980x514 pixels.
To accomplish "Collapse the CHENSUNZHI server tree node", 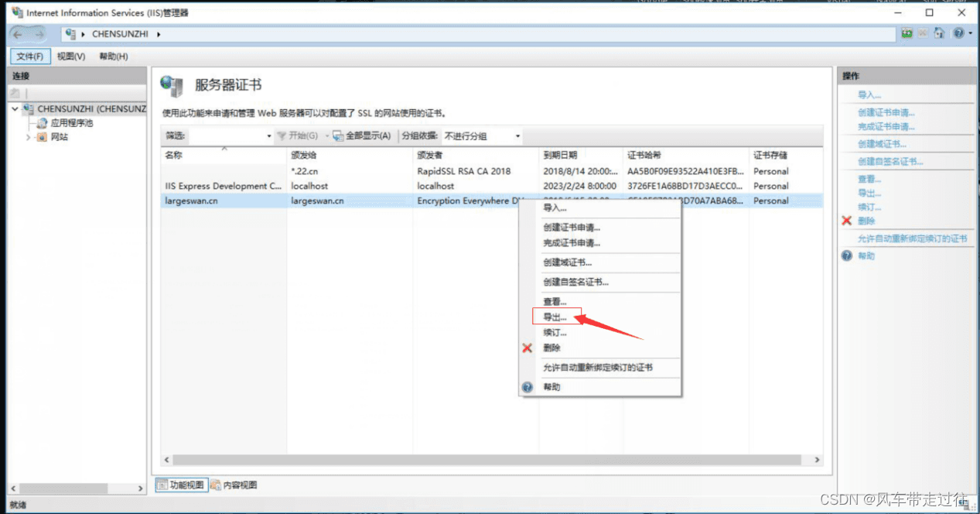I will (x=15, y=109).
